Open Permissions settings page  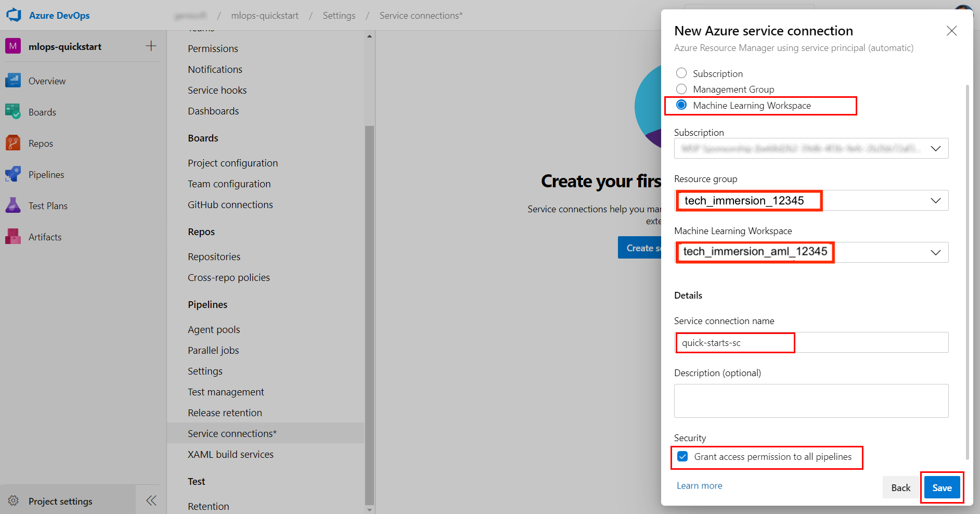tap(213, 48)
